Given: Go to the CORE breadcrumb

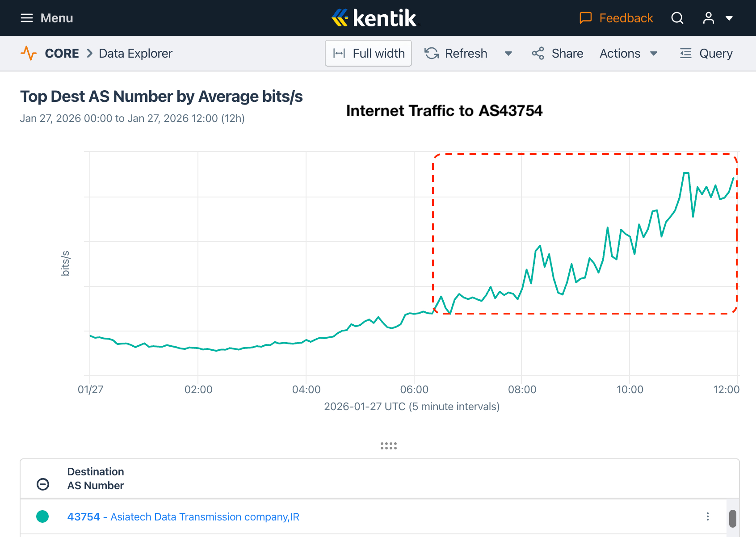Looking at the screenshot, I should coord(62,53).
